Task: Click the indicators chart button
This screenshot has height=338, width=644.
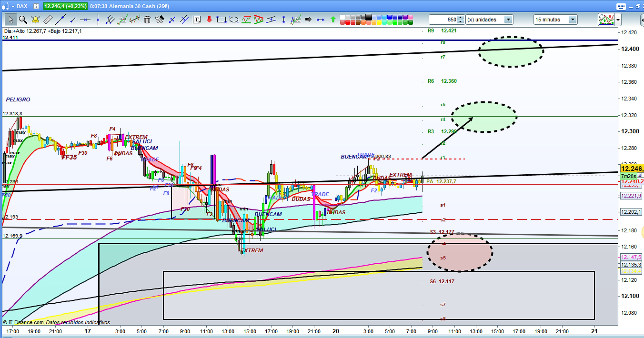Action: tap(606, 20)
